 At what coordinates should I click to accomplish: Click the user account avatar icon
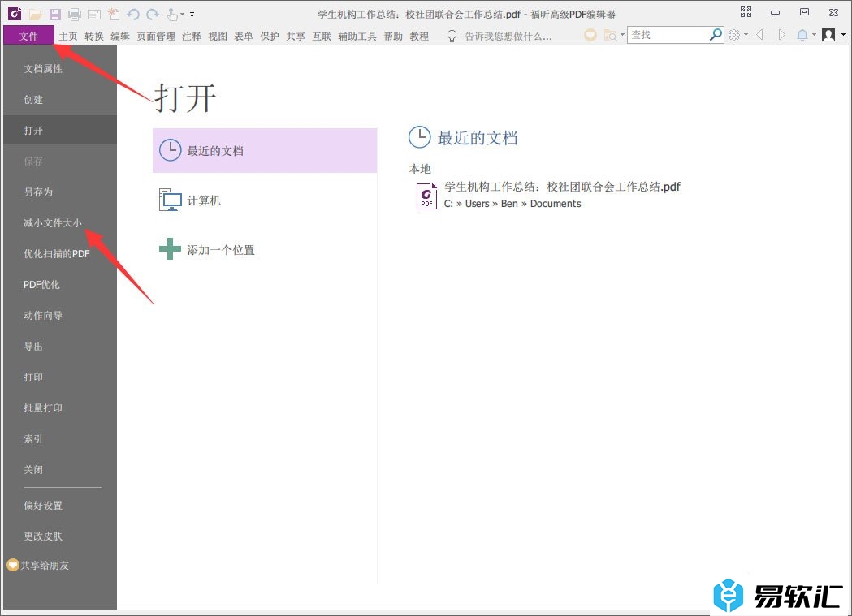pyautogui.click(x=828, y=35)
